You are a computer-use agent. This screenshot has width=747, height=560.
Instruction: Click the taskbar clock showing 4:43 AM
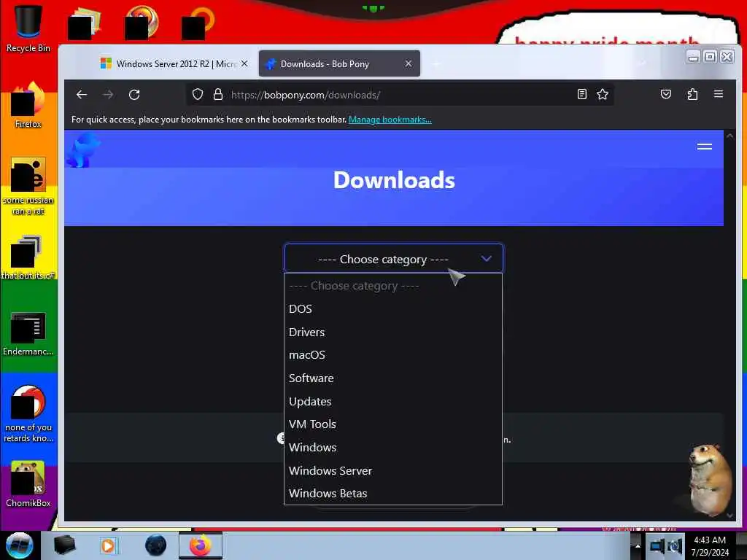(x=710, y=545)
